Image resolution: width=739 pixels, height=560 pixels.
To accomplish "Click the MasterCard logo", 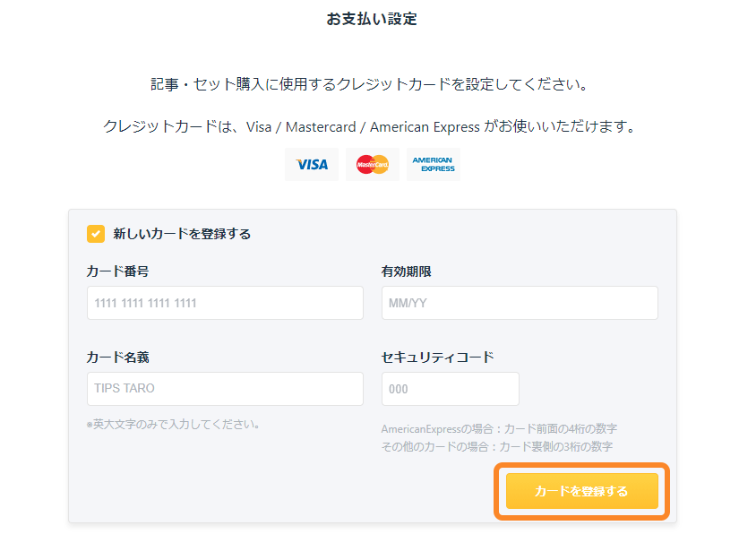I will [x=373, y=165].
